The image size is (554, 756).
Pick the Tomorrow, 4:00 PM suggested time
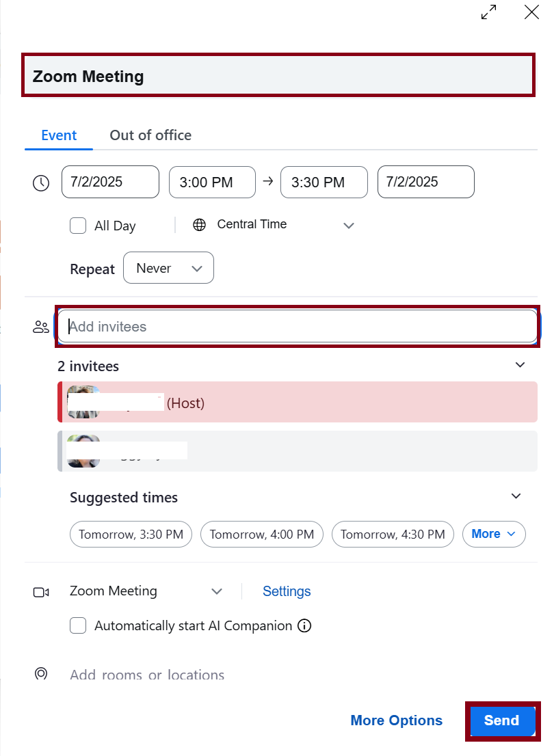coord(262,535)
